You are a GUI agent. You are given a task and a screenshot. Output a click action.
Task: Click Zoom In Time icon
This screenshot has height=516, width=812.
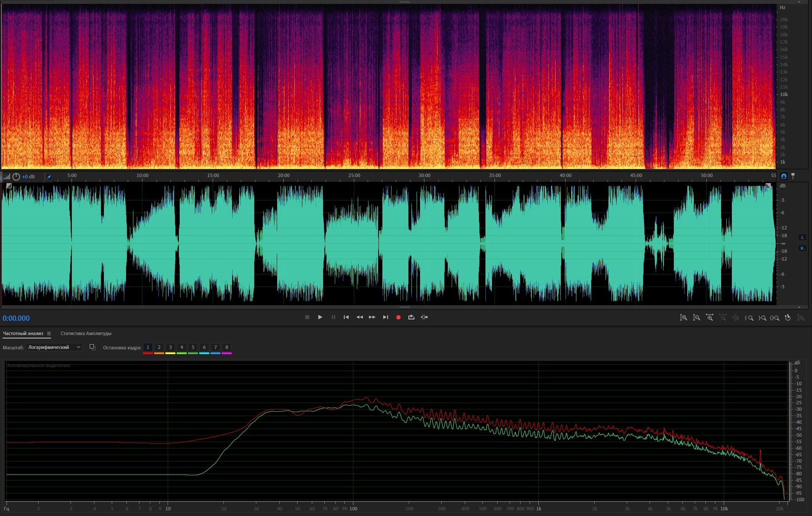tap(709, 318)
